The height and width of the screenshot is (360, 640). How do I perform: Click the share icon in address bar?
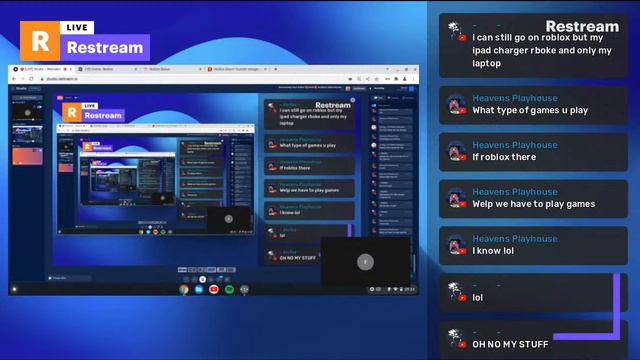pyautogui.click(x=368, y=79)
